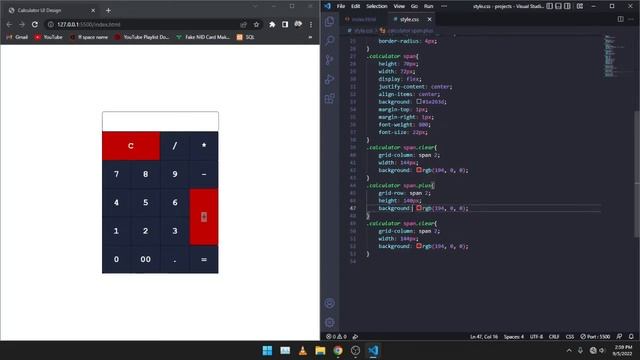Open Accounts icon in VS Code activity bar

click(x=330, y=303)
